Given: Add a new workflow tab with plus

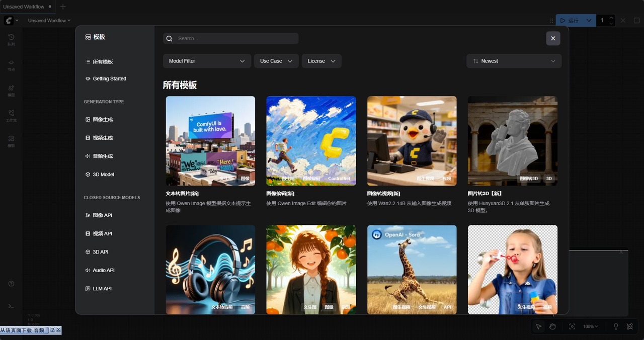Looking at the screenshot, I should [x=63, y=7].
